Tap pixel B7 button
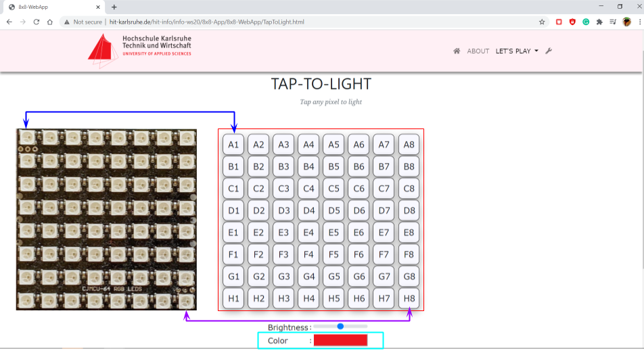This screenshot has width=644, height=353. click(x=384, y=166)
